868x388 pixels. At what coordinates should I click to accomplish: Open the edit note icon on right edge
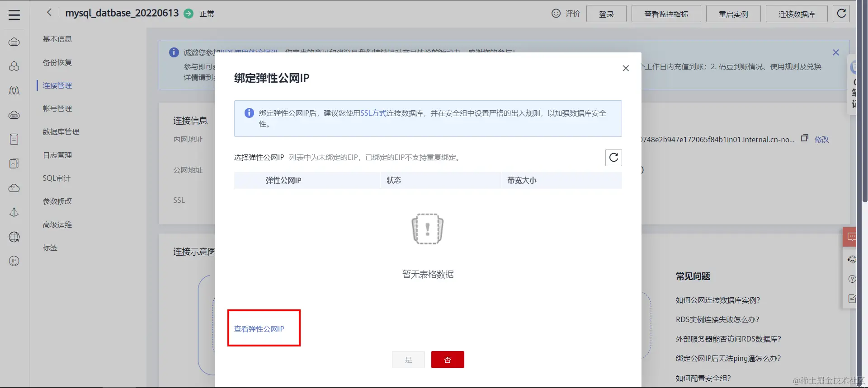click(x=852, y=299)
